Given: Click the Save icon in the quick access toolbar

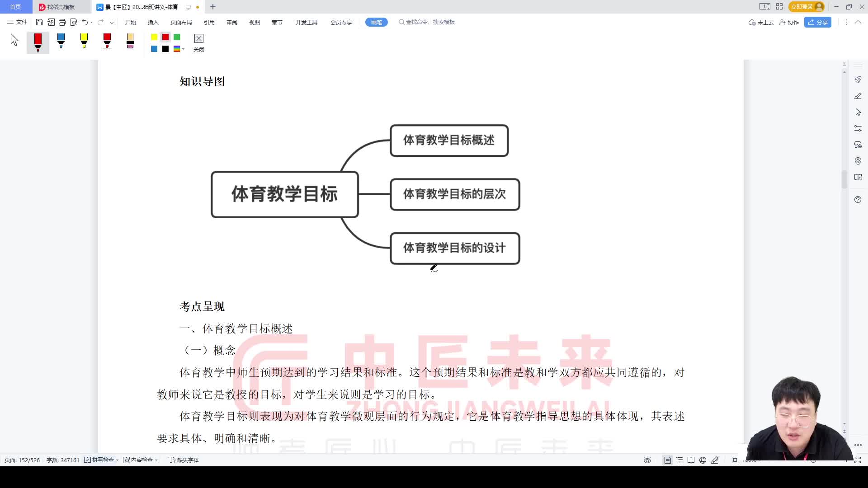Looking at the screenshot, I should pyautogui.click(x=39, y=22).
